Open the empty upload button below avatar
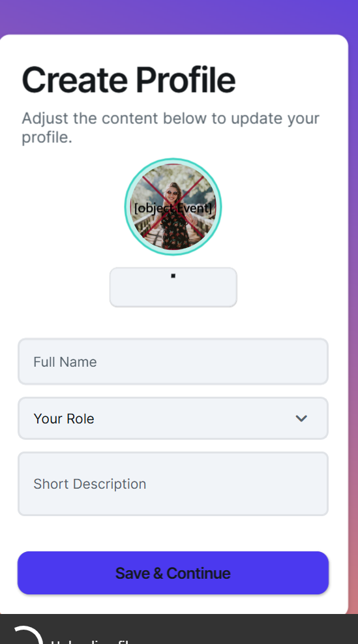 [x=173, y=287]
